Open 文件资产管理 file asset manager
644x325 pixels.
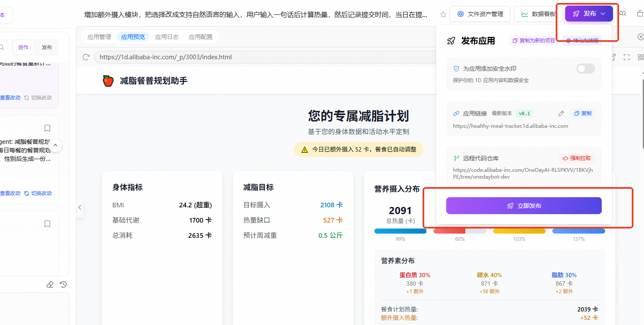point(480,14)
